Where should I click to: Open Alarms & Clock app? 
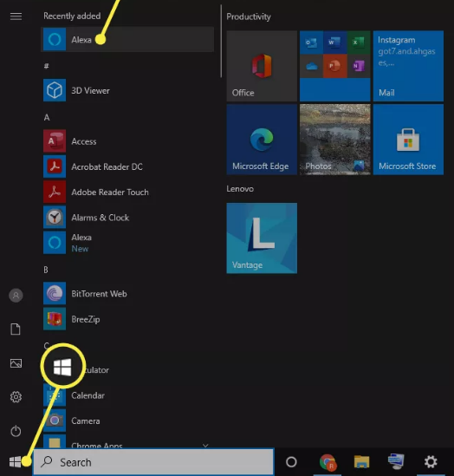[x=127, y=218]
